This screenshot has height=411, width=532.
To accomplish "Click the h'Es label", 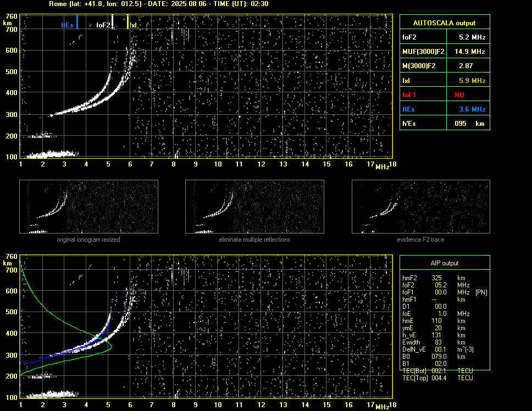I will click(x=409, y=124).
